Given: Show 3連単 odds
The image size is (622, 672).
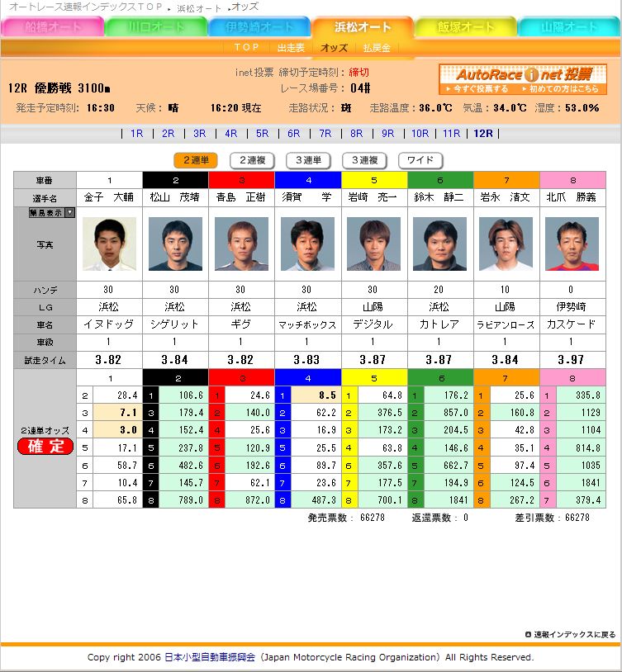Looking at the screenshot, I should (308, 160).
